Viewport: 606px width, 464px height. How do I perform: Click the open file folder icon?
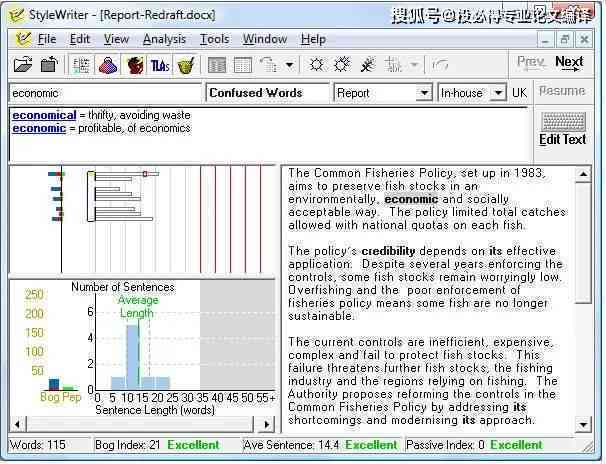point(23,65)
